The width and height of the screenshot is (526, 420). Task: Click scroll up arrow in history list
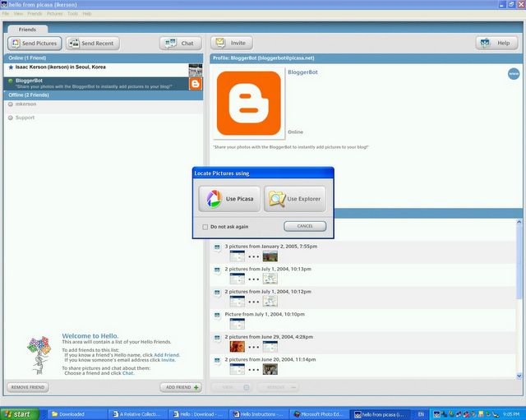[x=519, y=222]
